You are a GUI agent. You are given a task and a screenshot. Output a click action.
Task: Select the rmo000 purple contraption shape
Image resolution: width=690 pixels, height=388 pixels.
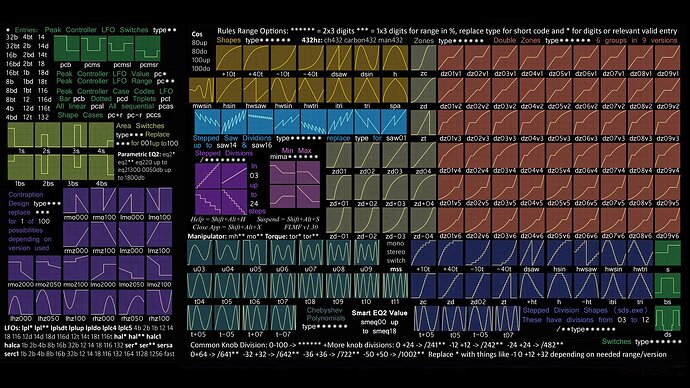tap(76, 201)
